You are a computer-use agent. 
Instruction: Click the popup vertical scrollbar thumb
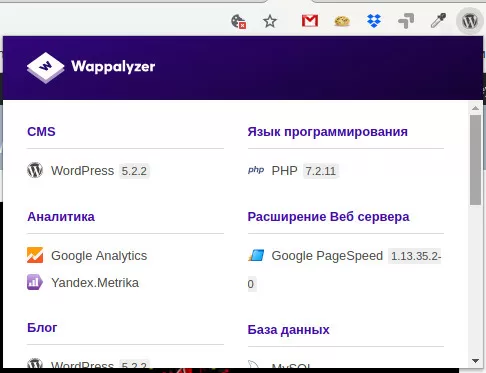coord(476,160)
